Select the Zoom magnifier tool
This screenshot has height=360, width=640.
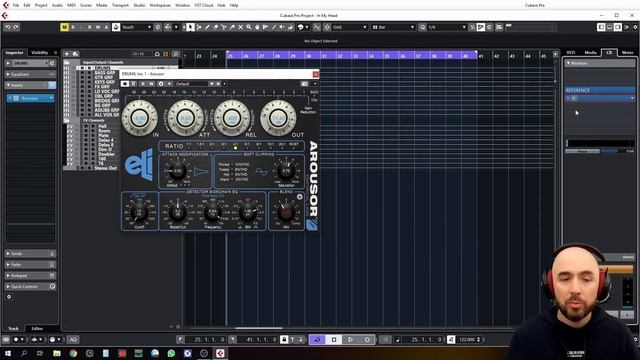point(249,27)
